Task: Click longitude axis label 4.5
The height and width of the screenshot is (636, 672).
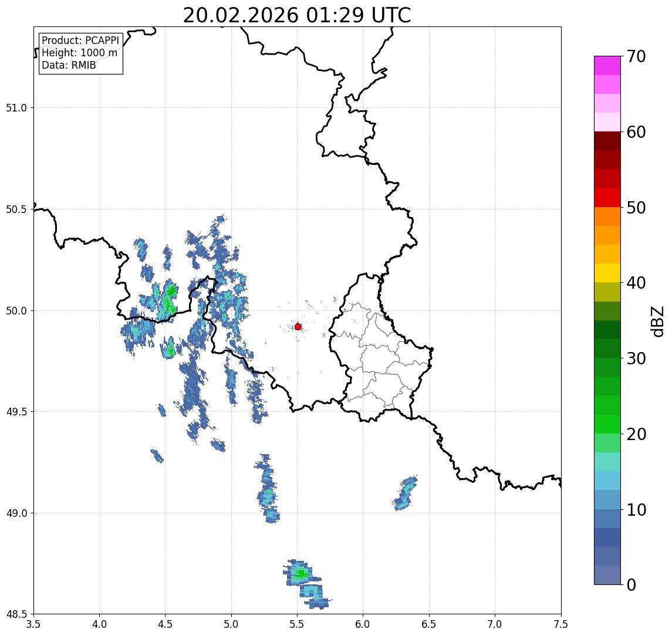Action: 166,624
